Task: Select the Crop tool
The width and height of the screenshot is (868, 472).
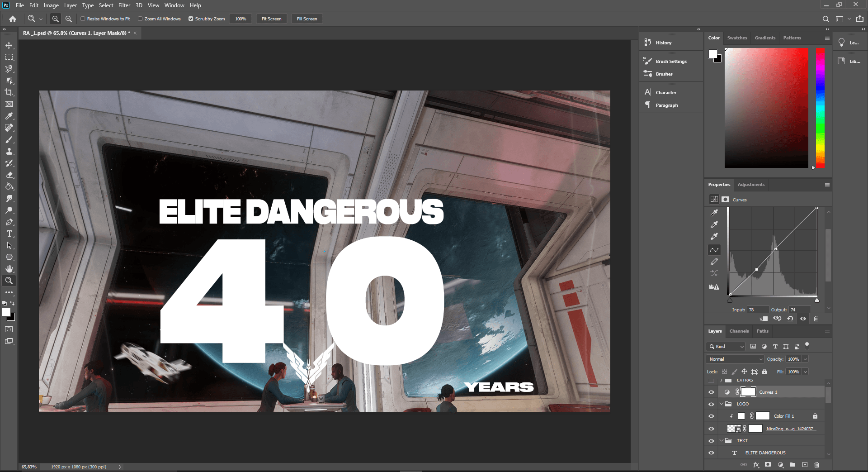Action: pyautogui.click(x=9, y=92)
